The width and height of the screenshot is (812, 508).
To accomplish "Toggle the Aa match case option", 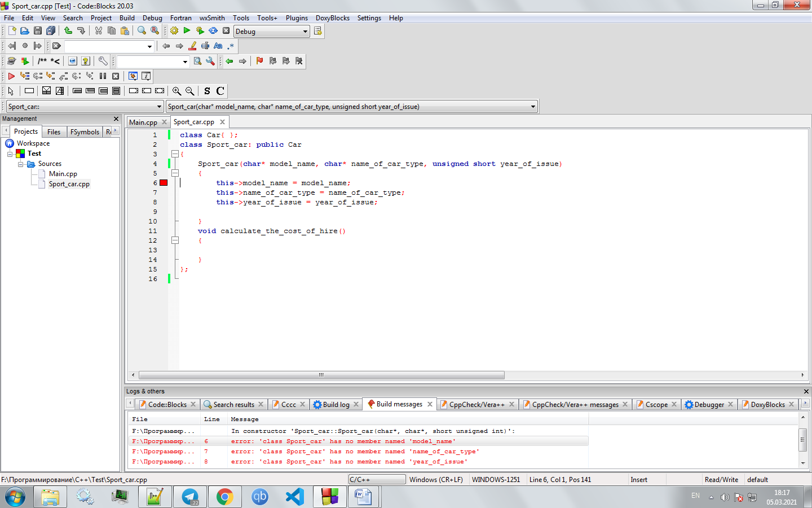I will (218, 46).
